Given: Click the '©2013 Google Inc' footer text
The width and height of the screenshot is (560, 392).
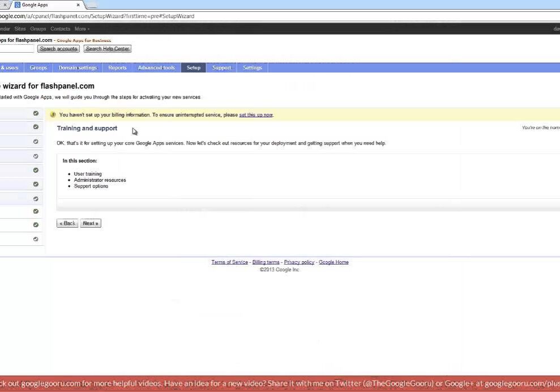Looking at the screenshot, I should point(279,270).
